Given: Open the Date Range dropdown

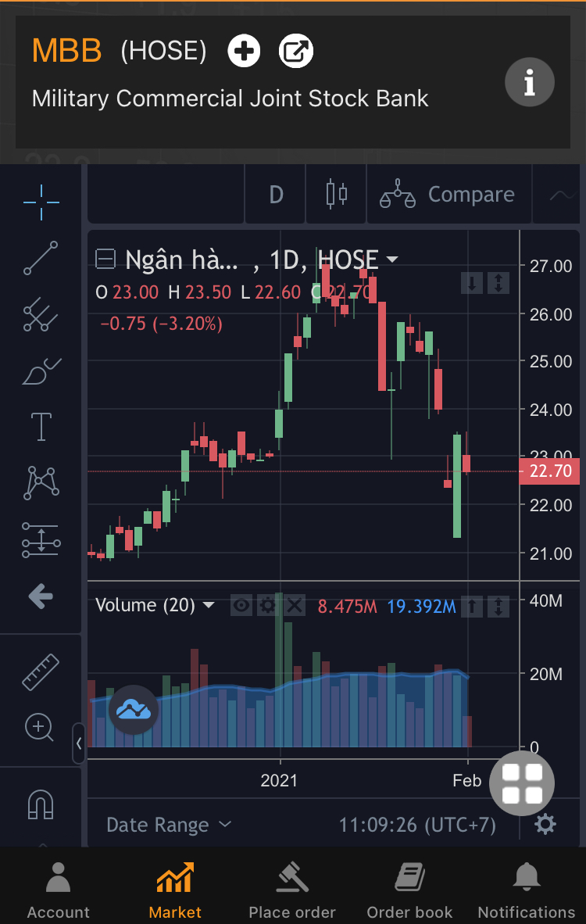Looking at the screenshot, I should click(x=169, y=825).
